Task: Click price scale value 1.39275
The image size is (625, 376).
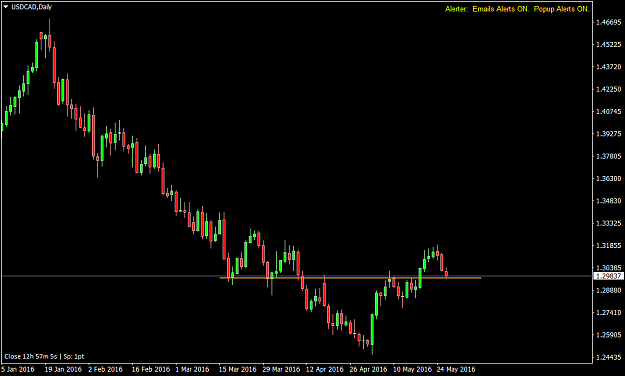Action: point(608,134)
